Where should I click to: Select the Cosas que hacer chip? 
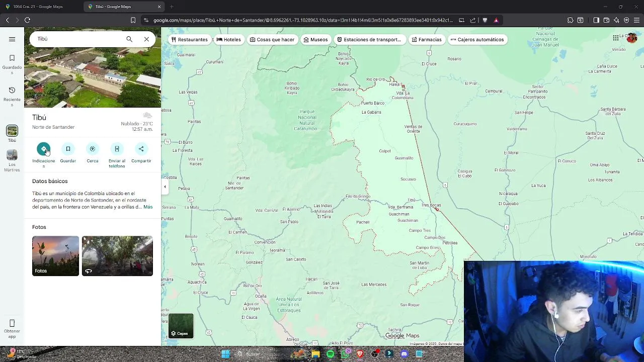click(x=272, y=39)
